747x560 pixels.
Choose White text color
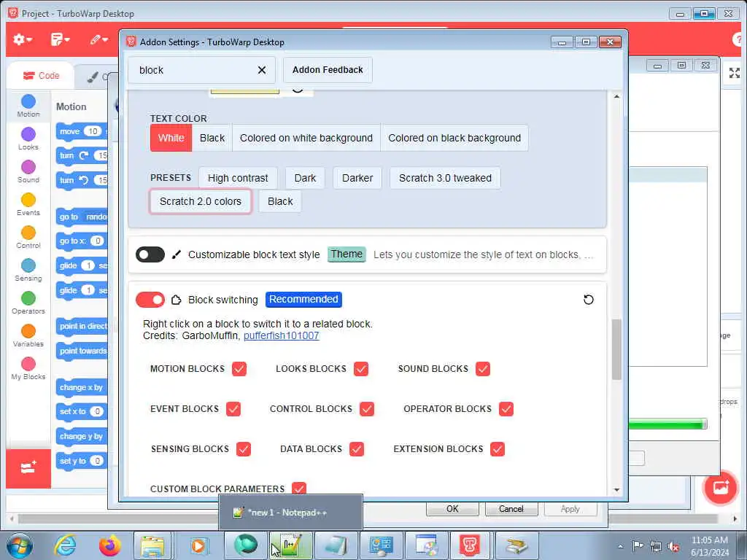click(171, 138)
